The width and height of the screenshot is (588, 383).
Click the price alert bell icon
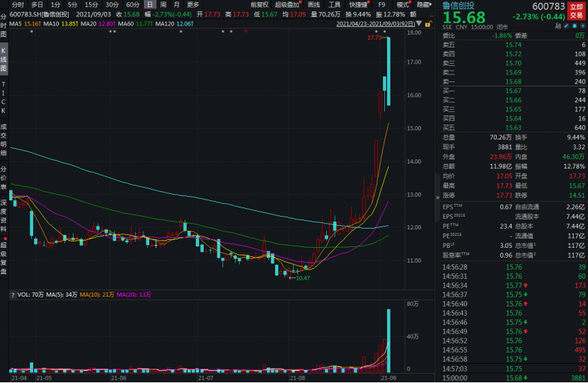click(575, 26)
